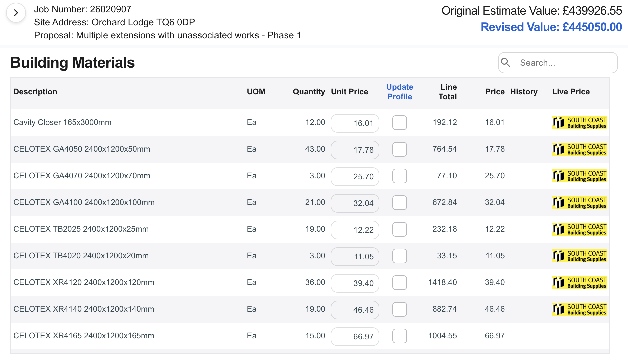Viewport: 628px width, 364px height.
Task: Select CELOTEX TB2025 2400x1200x25mm description
Action: [81, 229]
